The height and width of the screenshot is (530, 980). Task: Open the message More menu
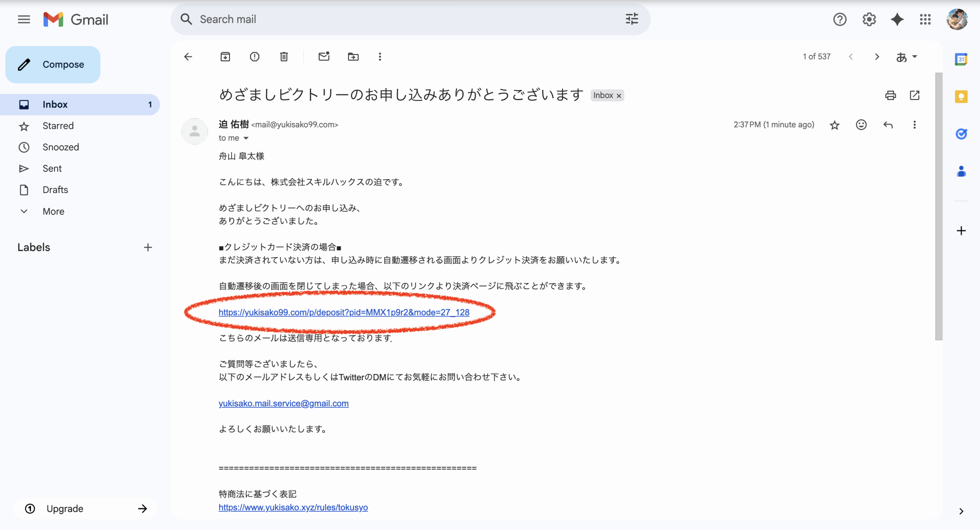(x=914, y=125)
